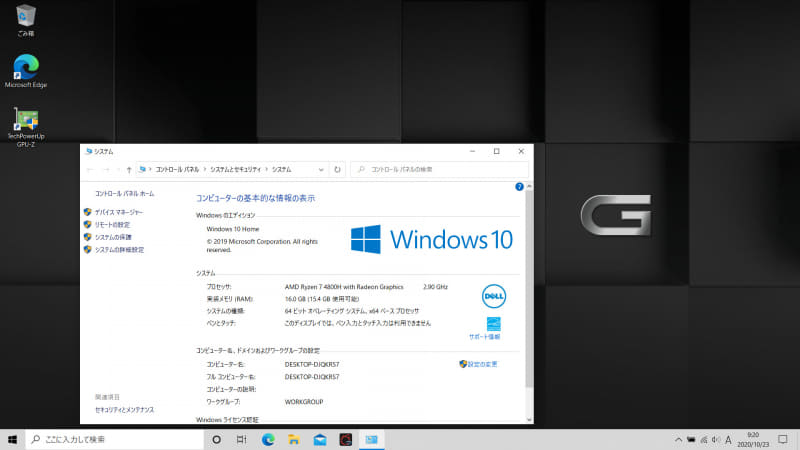Open recent locations dropdown arrow
This screenshot has height=450, width=800.
[118, 169]
